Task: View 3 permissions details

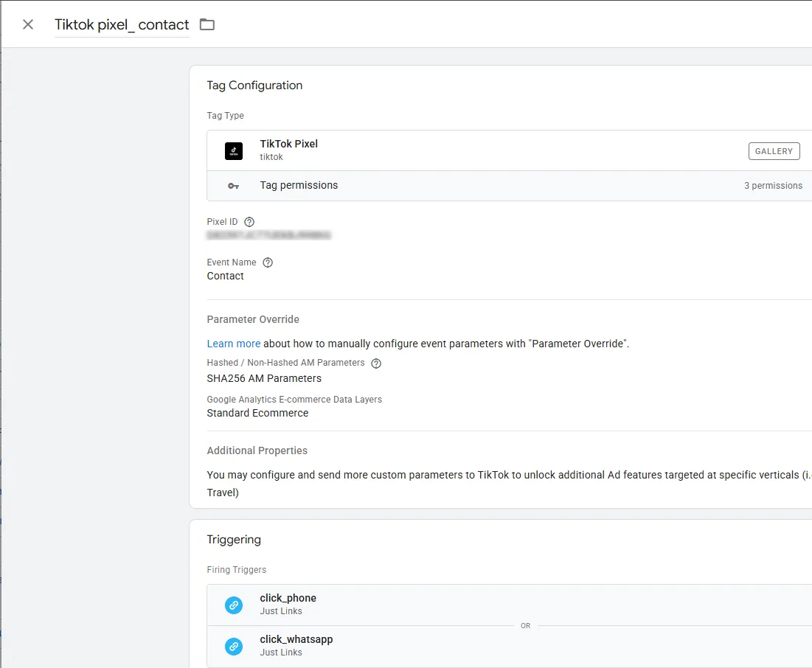Action: tap(773, 185)
